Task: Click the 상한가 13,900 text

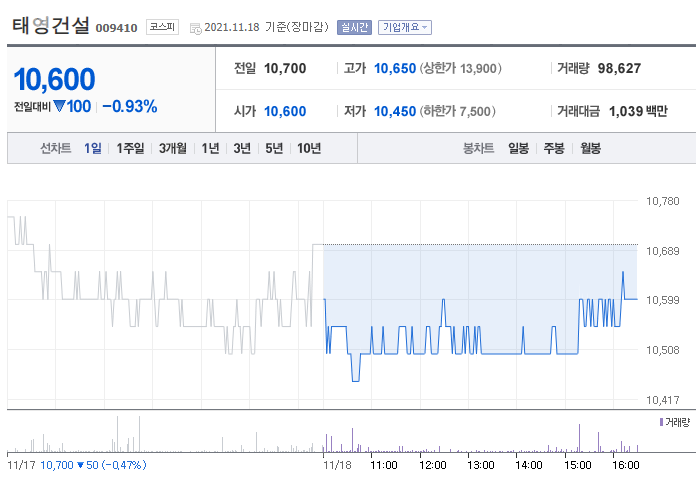Action: pyautogui.click(x=461, y=68)
